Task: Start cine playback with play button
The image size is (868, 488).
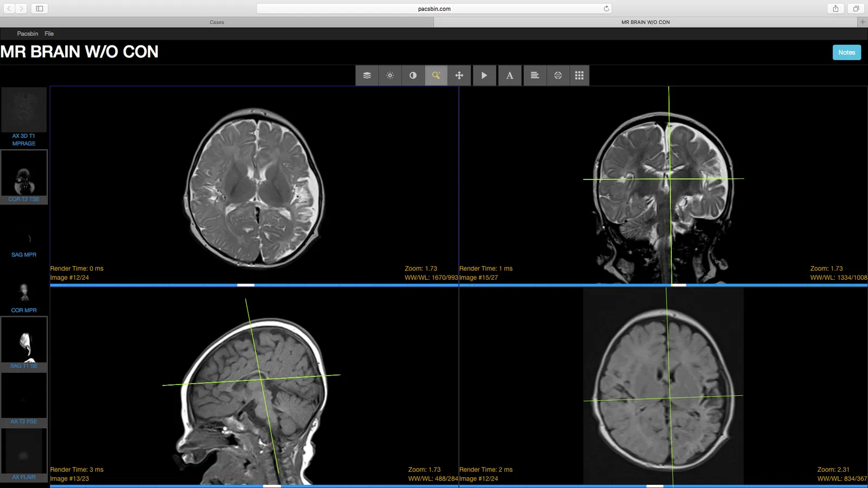Action: tap(484, 75)
